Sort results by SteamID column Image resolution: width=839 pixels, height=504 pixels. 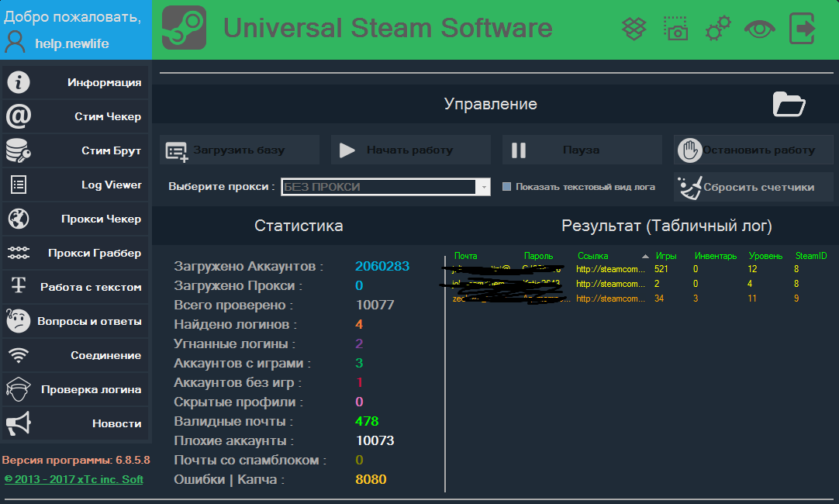[811, 256]
